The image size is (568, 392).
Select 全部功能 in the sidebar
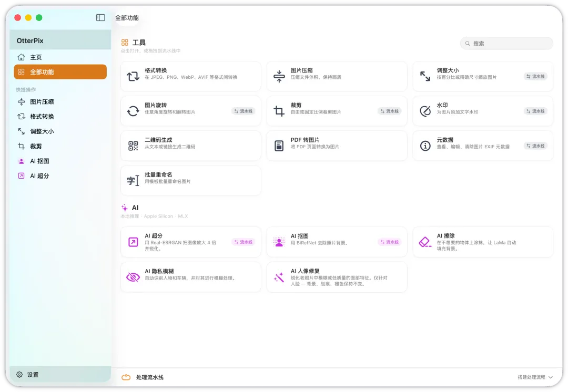pos(60,71)
